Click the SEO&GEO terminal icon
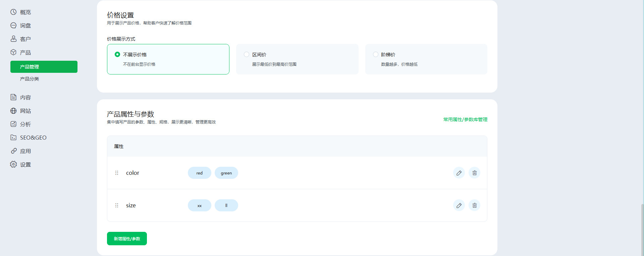The height and width of the screenshot is (256, 644). click(13, 138)
